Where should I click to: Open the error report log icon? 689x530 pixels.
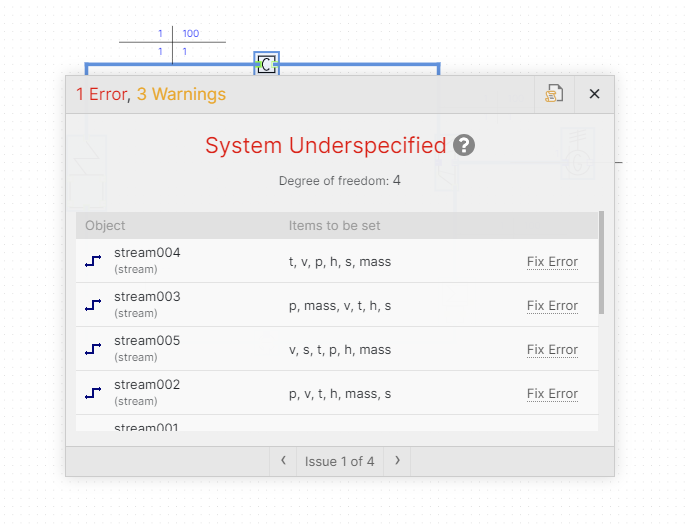click(554, 94)
